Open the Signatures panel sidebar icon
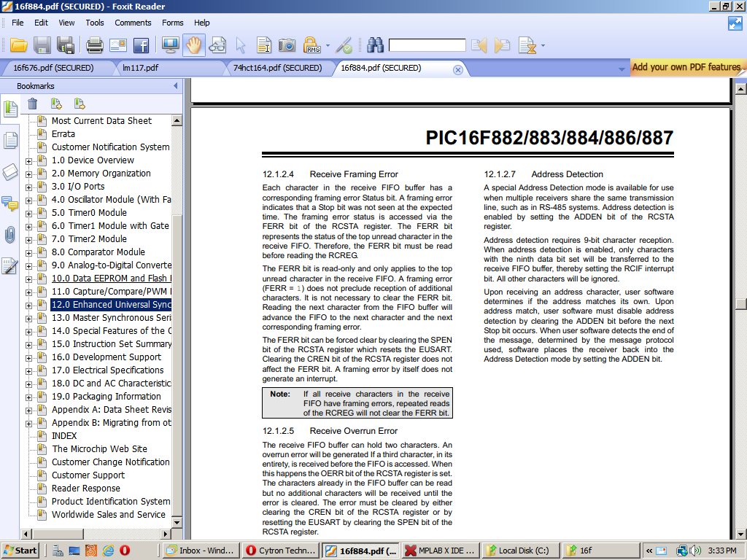 (x=10, y=266)
